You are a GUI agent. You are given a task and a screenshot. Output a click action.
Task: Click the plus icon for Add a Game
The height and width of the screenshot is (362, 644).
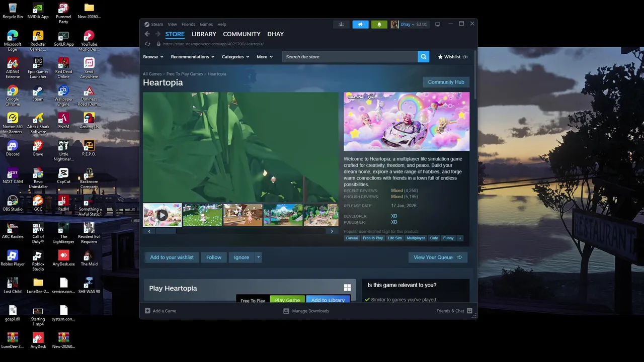coord(147,311)
